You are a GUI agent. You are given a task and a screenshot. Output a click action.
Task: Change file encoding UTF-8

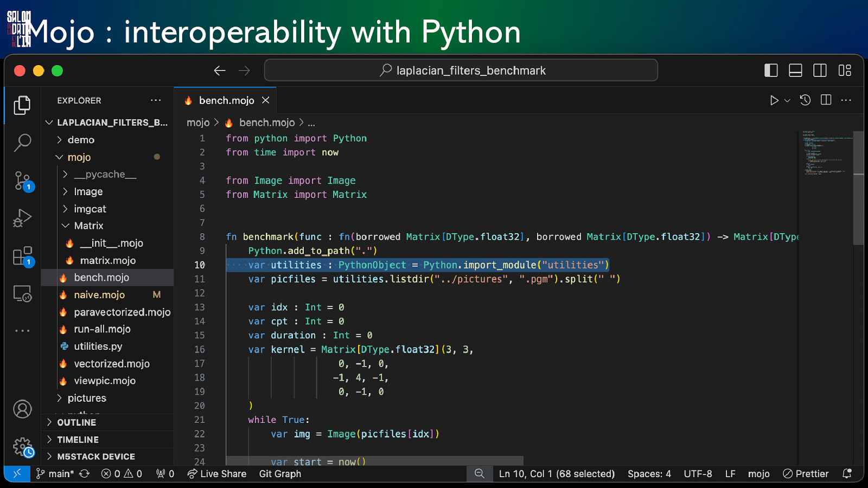click(x=698, y=473)
